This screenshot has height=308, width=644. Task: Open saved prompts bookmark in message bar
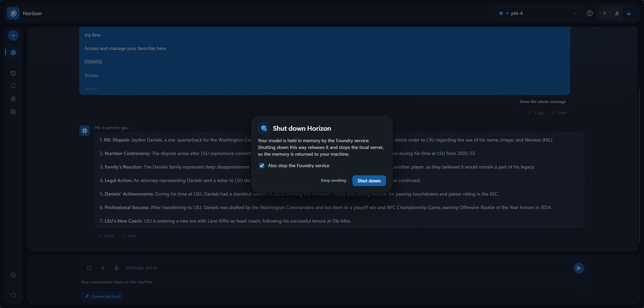click(x=89, y=268)
